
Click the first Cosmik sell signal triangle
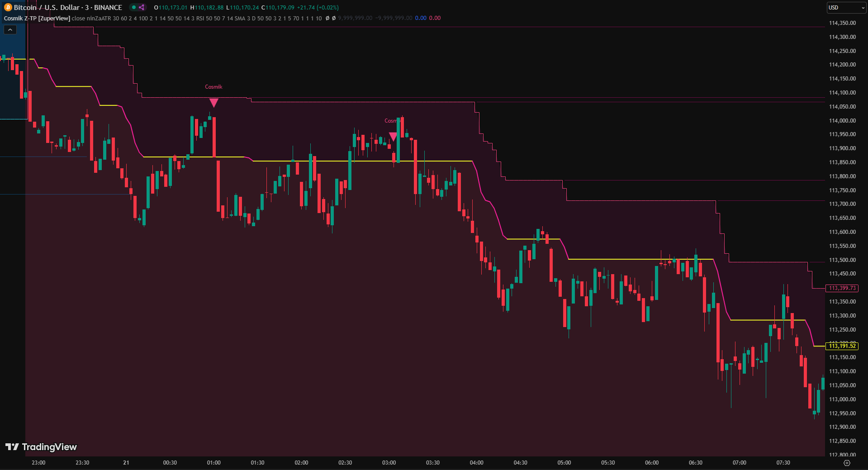pyautogui.click(x=213, y=103)
